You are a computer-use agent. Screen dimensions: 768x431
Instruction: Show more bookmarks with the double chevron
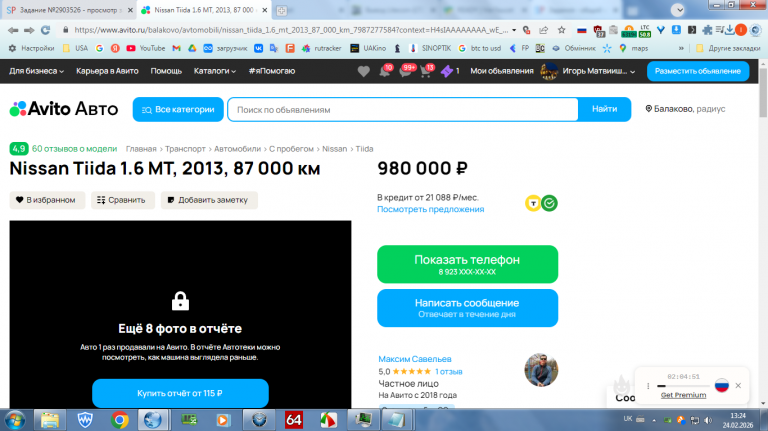click(681, 48)
